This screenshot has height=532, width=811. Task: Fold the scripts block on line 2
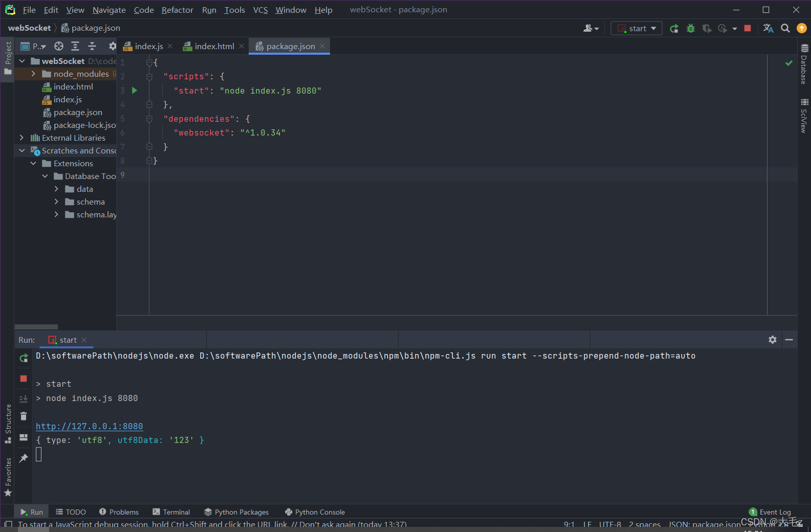tap(149, 77)
